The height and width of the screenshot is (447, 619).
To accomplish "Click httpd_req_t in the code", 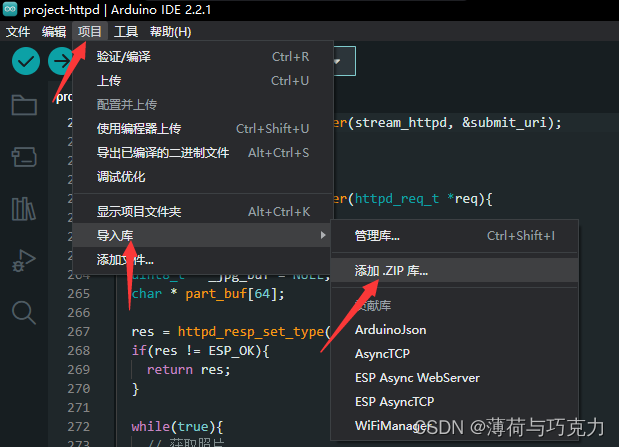I will click(x=397, y=199).
